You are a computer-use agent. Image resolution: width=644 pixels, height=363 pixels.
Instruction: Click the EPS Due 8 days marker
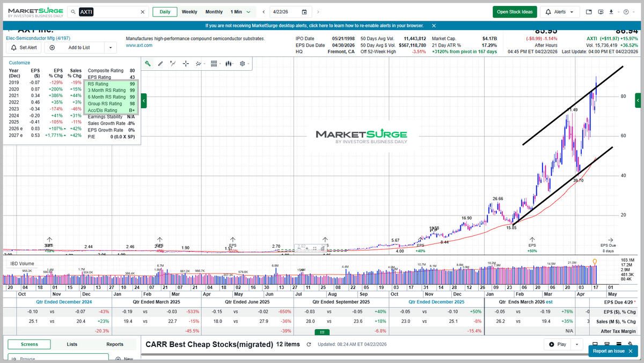(609, 245)
